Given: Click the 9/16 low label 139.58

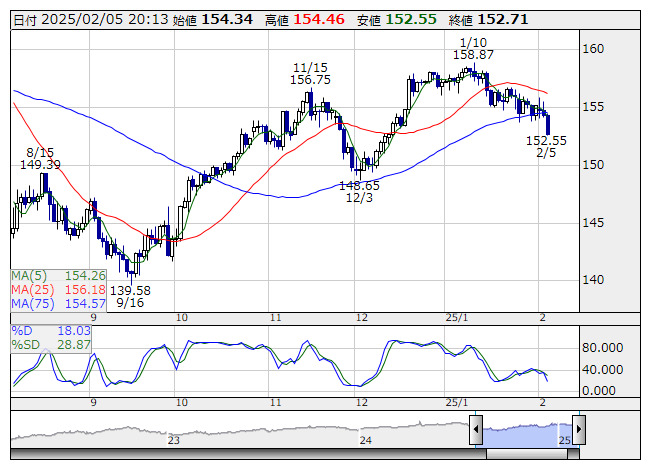Looking at the screenshot, I should pos(131,290).
